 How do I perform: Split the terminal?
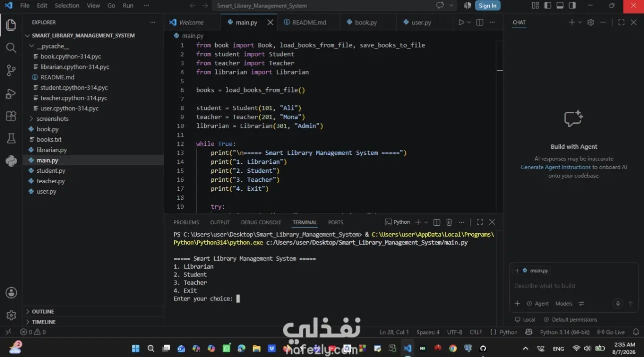[x=437, y=222]
